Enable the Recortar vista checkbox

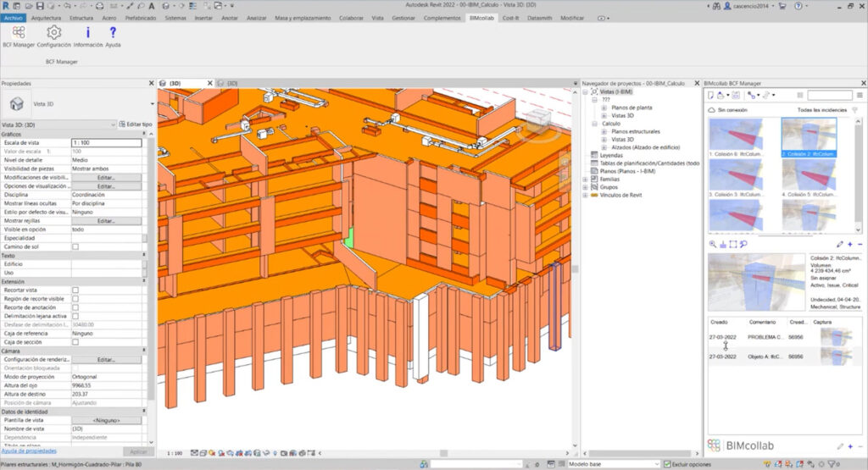pos(75,290)
